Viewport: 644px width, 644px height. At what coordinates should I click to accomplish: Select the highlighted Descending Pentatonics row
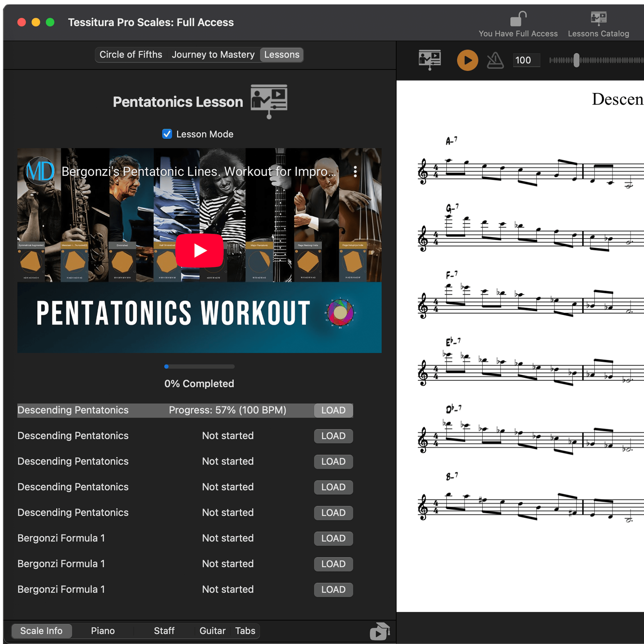tap(185, 410)
